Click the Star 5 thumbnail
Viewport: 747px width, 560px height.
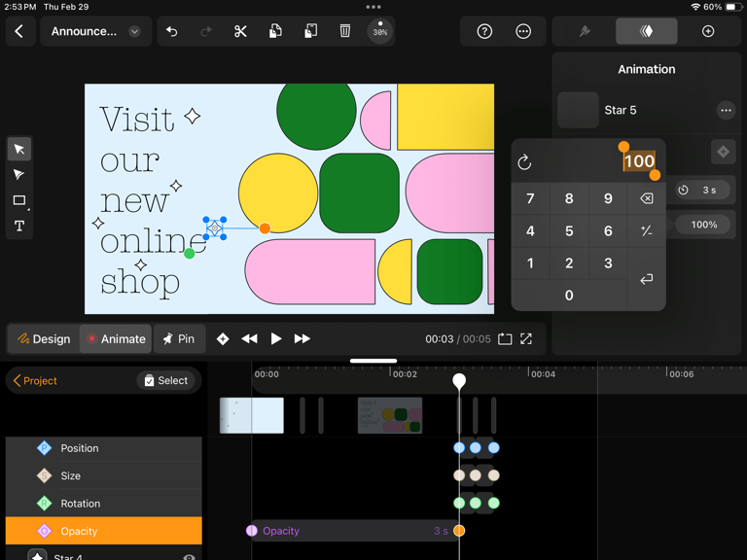pos(578,110)
